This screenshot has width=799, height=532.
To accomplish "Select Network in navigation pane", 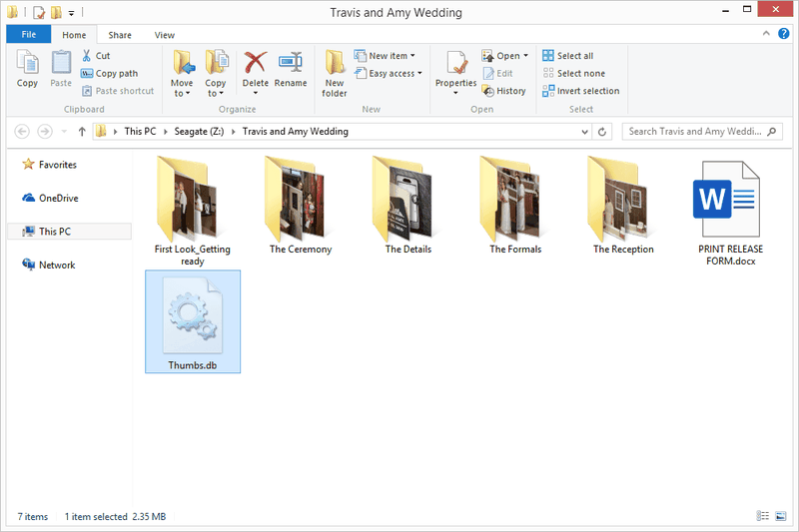I will click(48, 265).
